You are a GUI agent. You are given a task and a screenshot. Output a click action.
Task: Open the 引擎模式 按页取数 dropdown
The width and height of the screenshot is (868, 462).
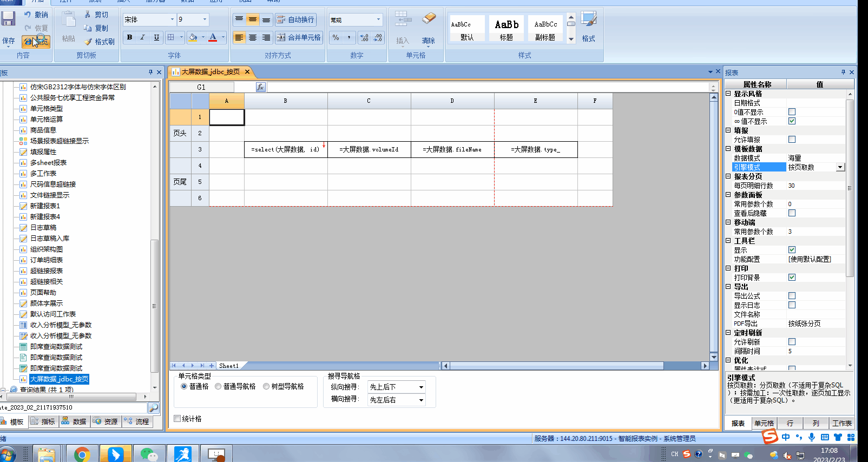click(x=840, y=167)
